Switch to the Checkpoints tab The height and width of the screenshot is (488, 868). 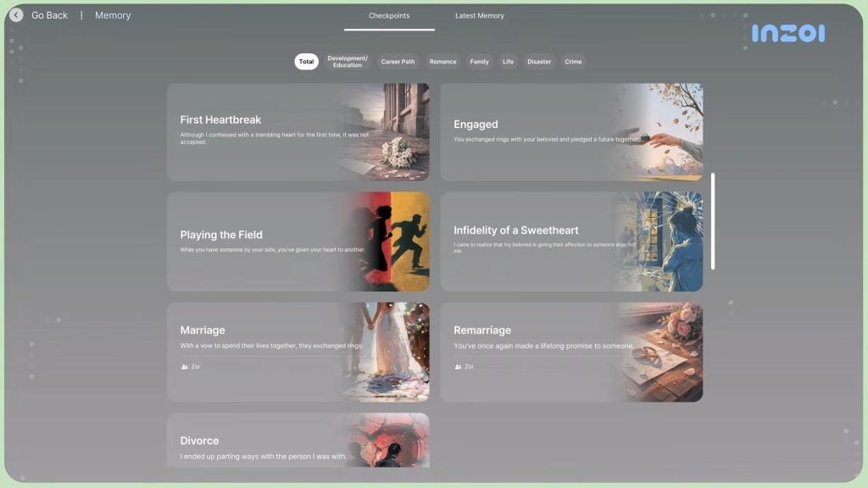pyautogui.click(x=389, y=16)
